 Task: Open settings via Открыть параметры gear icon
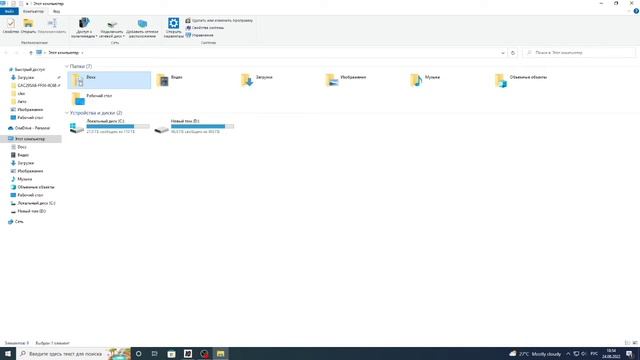click(173, 23)
